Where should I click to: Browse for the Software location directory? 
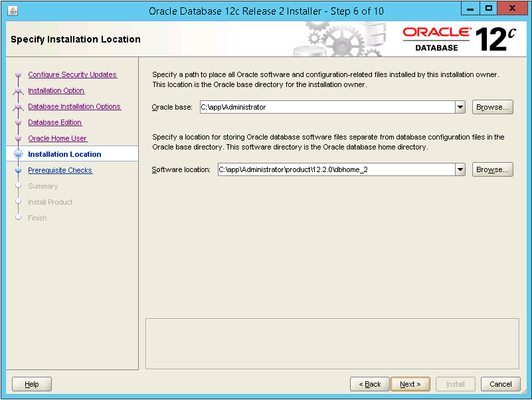(493, 170)
